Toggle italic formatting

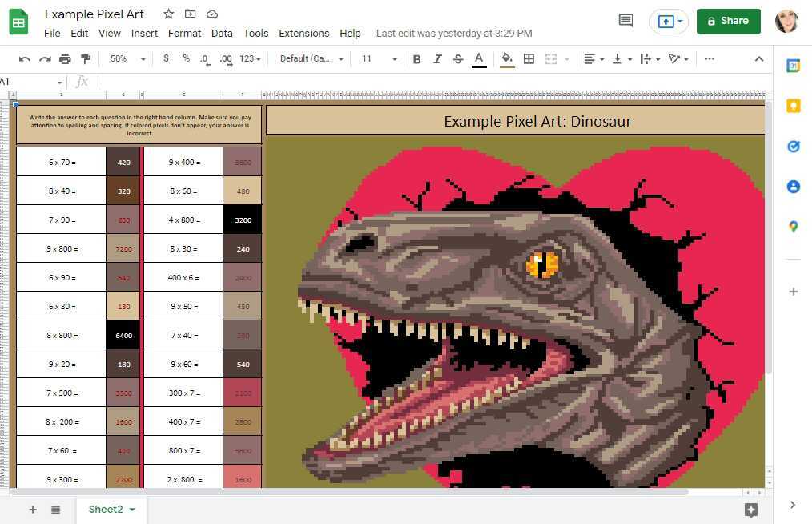pos(437,58)
